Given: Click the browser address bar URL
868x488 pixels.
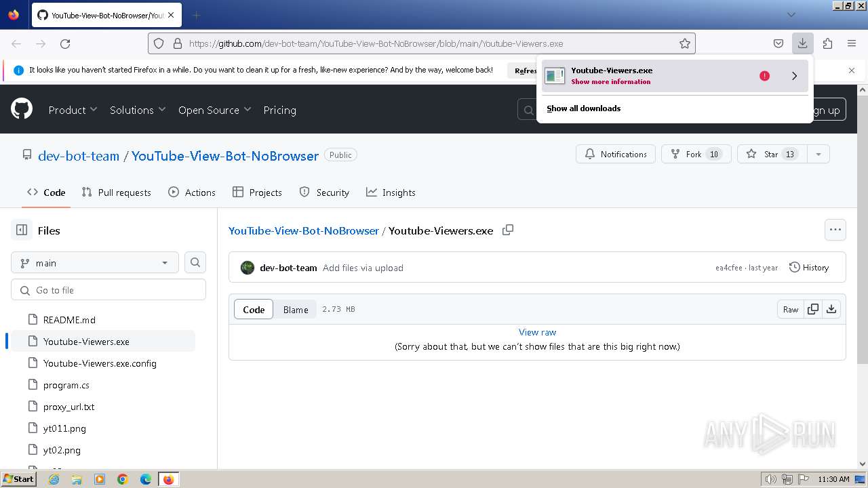Looking at the screenshot, I should (x=376, y=43).
